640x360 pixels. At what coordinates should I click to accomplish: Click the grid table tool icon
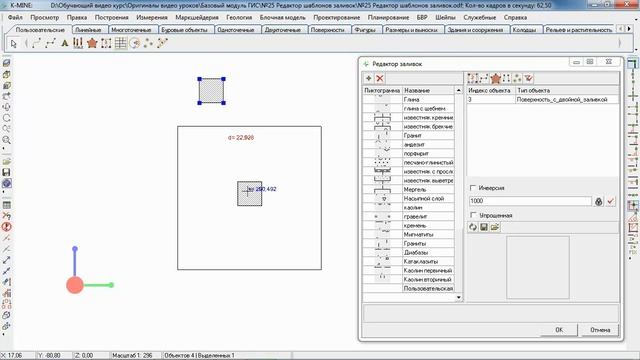120,43
